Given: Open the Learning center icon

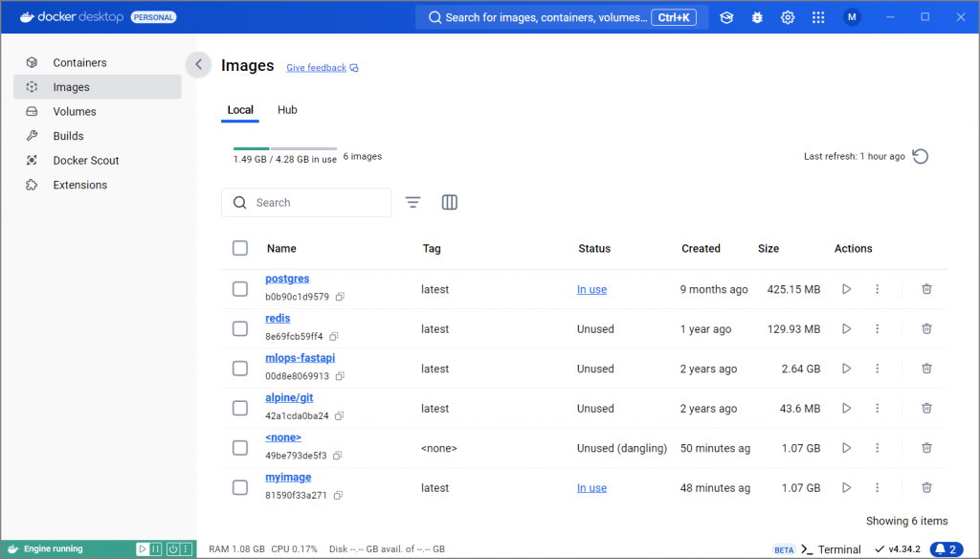Looking at the screenshot, I should tap(726, 17).
